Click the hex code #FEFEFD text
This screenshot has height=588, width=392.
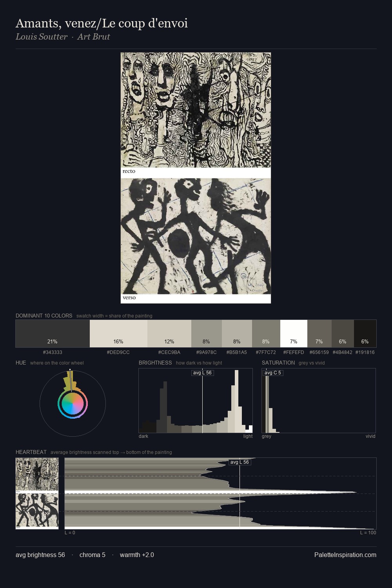click(294, 352)
